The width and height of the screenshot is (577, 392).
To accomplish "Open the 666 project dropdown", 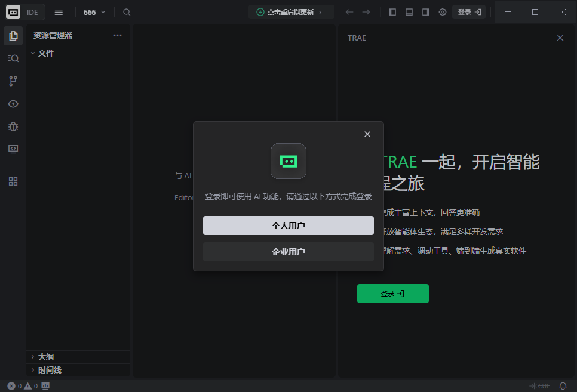I will click(94, 12).
